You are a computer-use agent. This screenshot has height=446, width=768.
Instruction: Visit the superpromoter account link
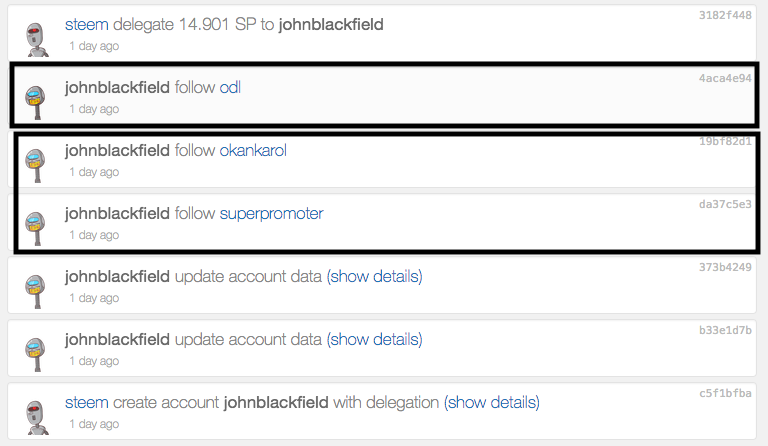(x=271, y=213)
